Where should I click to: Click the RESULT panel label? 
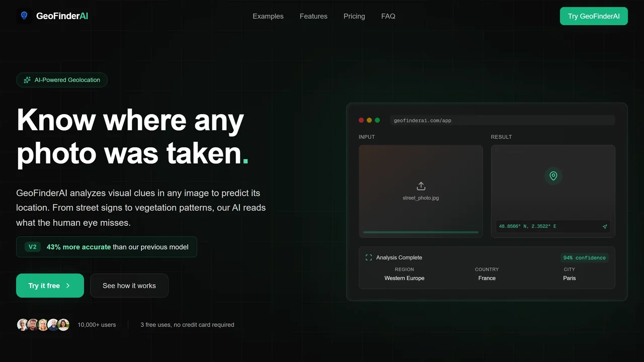tap(502, 137)
